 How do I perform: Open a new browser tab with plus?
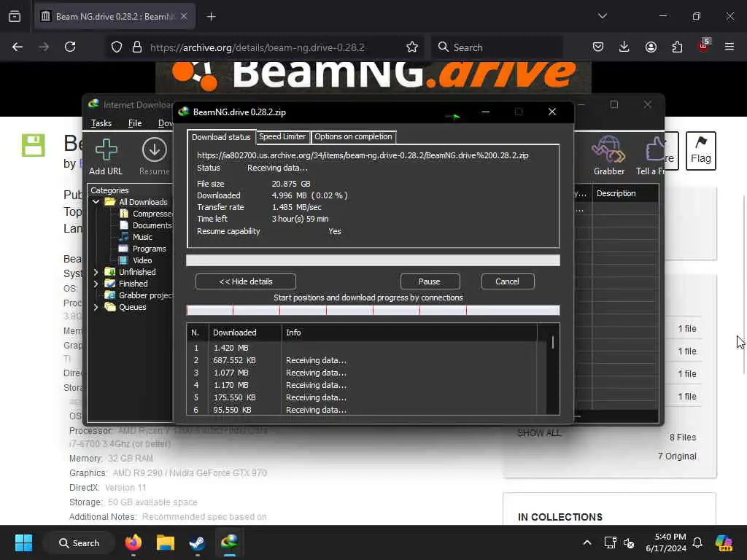coord(211,17)
